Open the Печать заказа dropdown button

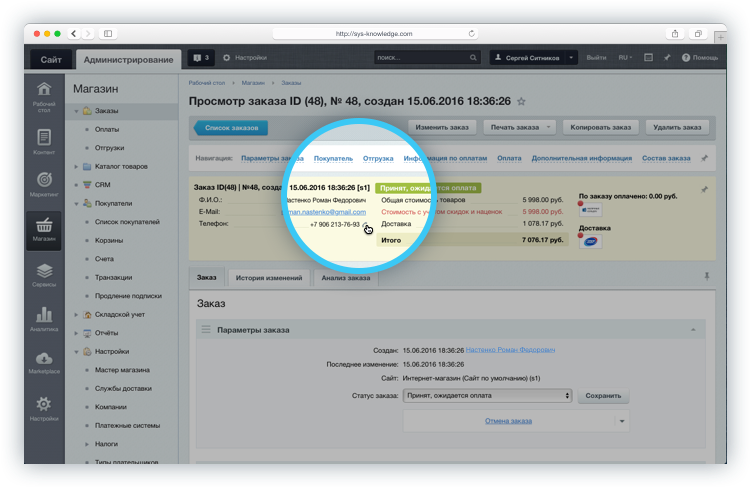click(x=518, y=128)
